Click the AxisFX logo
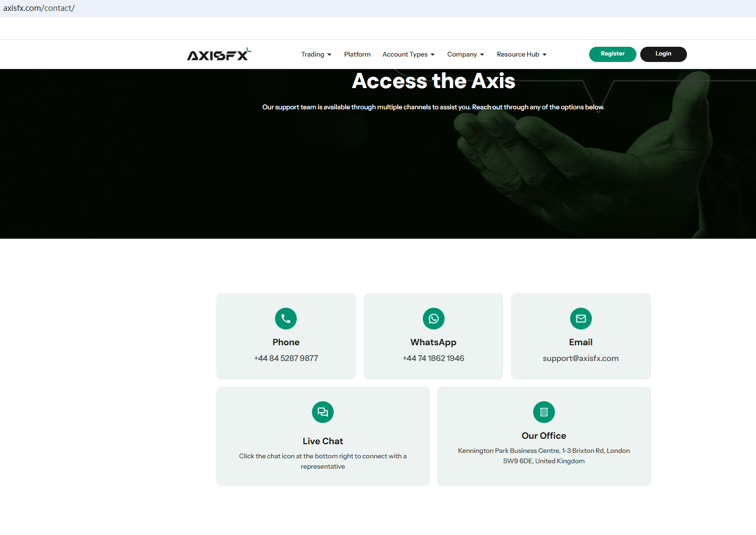The height and width of the screenshot is (535, 756). coord(219,54)
